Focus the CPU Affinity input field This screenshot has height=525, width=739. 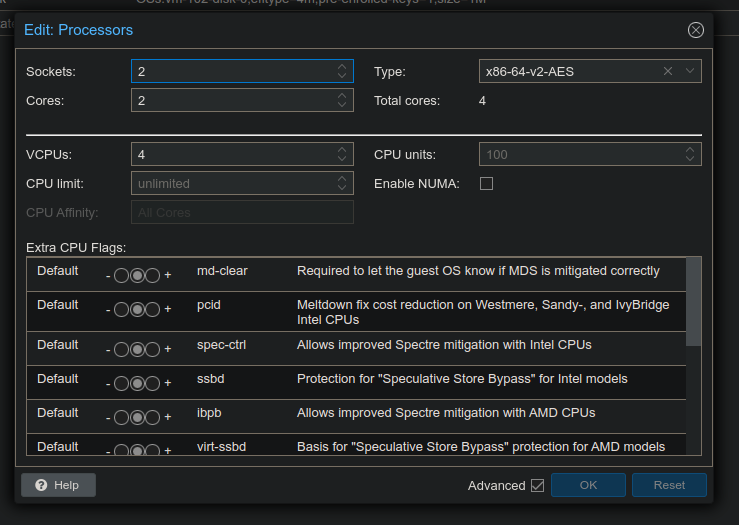241,213
